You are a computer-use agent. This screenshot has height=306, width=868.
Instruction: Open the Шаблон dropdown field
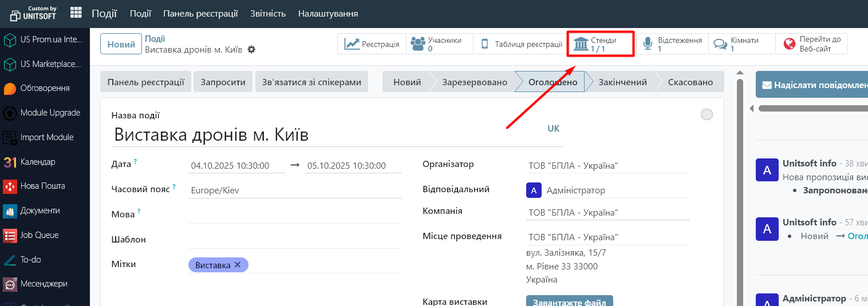coord(295,240)
